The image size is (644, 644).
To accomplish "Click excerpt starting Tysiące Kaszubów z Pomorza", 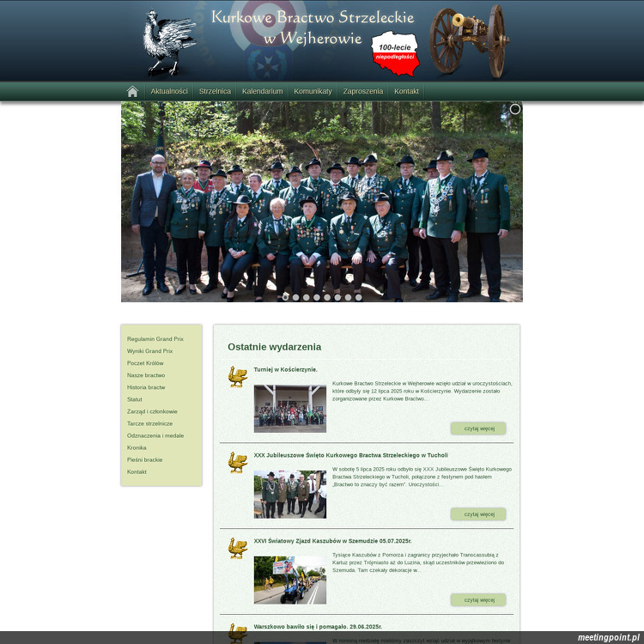I will coord(418,562).
